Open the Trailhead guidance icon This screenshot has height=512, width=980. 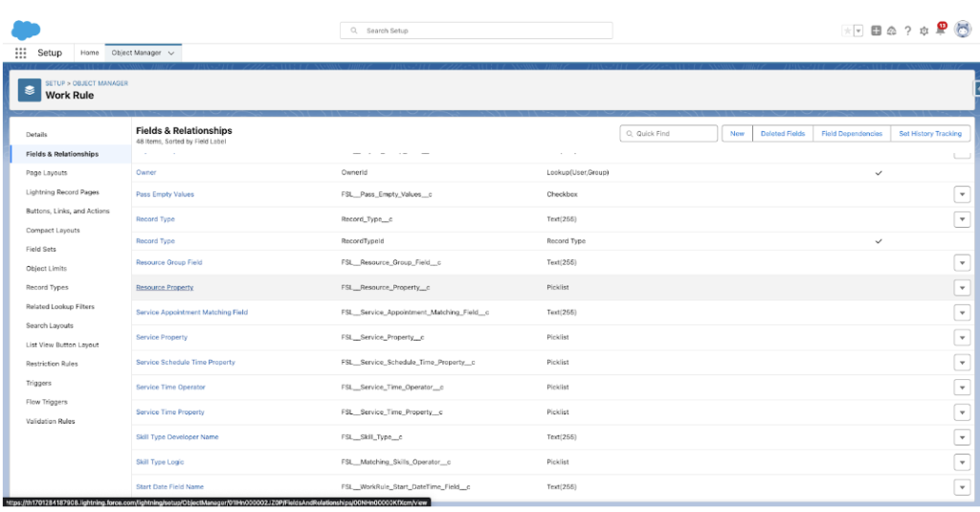[892, 31]
